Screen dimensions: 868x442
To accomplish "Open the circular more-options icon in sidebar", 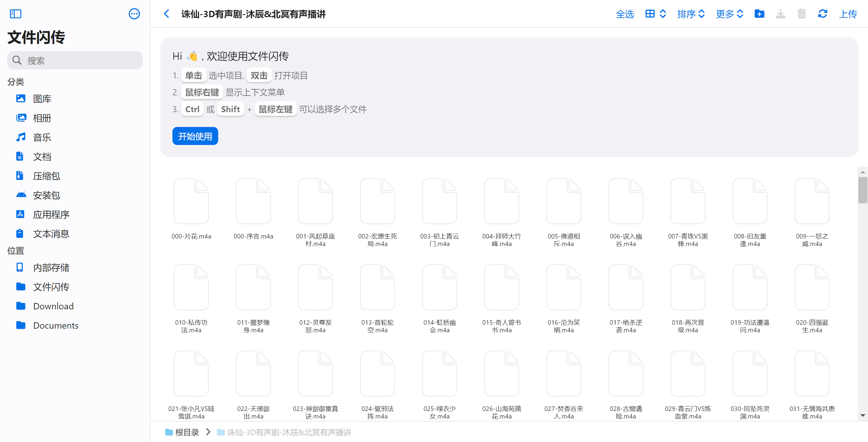I will click(134, 14).
